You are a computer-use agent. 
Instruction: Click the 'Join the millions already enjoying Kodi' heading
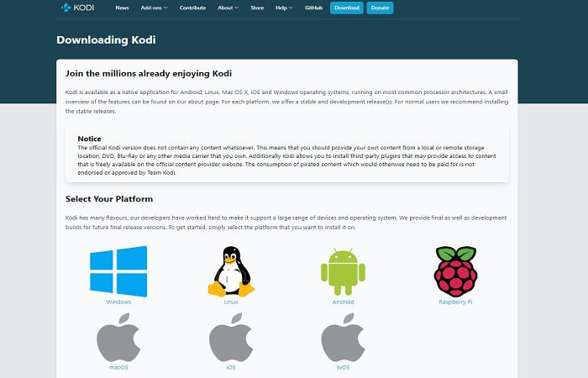pyautogui.click(x=149, y=74)
